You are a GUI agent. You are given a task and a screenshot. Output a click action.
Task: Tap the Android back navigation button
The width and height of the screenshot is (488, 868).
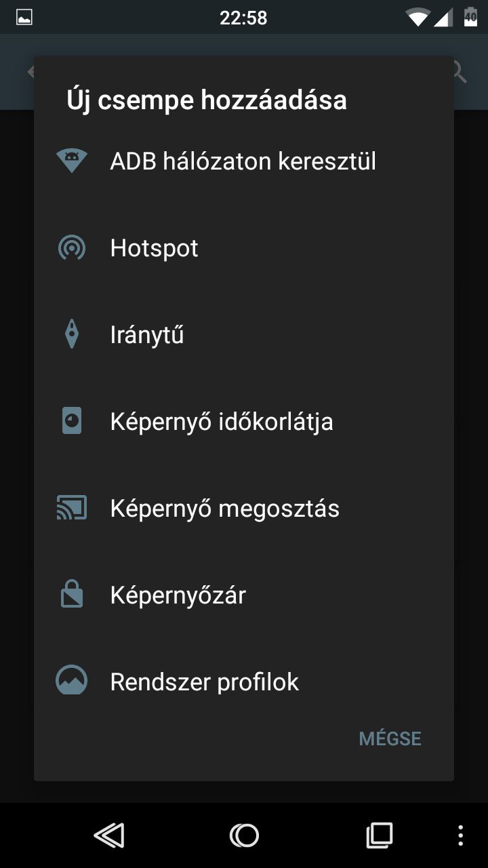(x=109, y=835)
